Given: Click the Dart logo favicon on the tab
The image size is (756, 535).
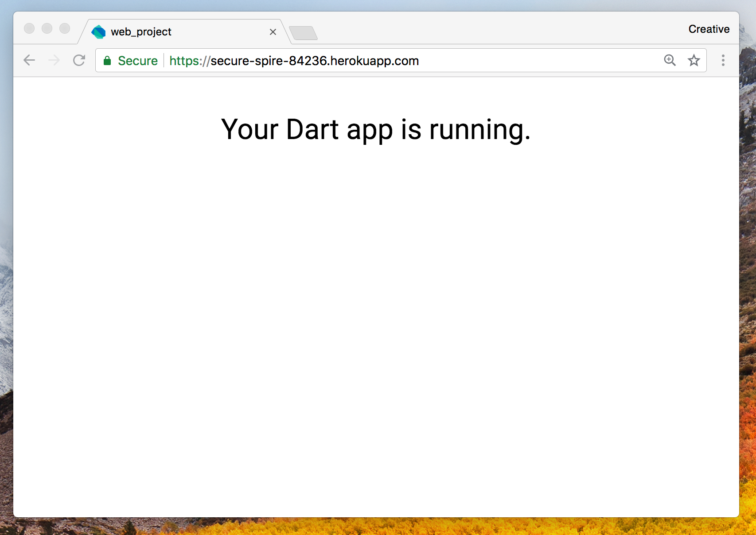Looking at the screenshot, I should tap(98, 31).
